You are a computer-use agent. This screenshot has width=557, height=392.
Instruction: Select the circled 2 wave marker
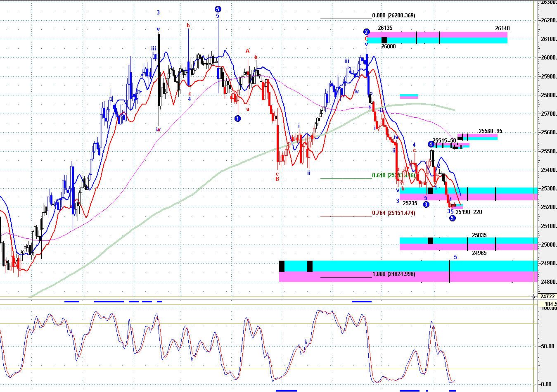point(366,32)
